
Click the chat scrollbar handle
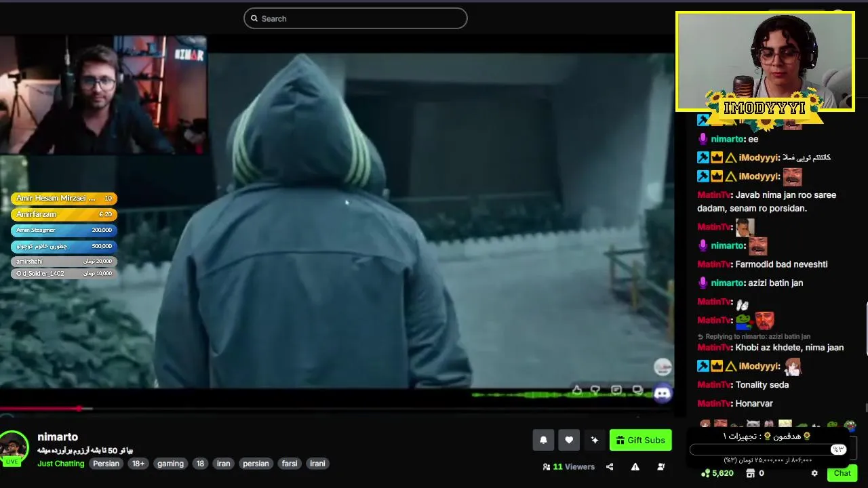(866, 329)
